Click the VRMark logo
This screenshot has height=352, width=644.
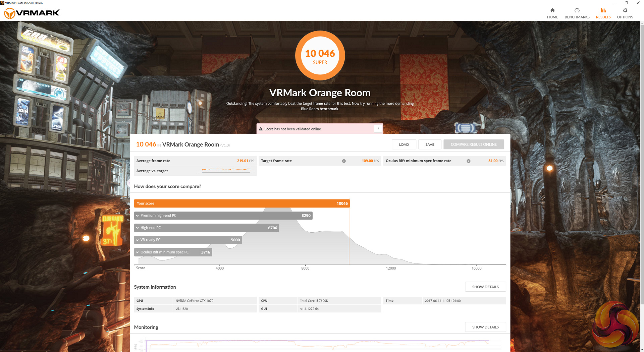point(32,13)
